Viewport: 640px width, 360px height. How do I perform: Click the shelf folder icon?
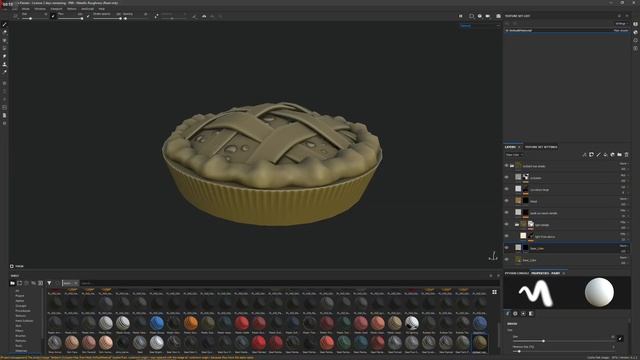point(12,283)
